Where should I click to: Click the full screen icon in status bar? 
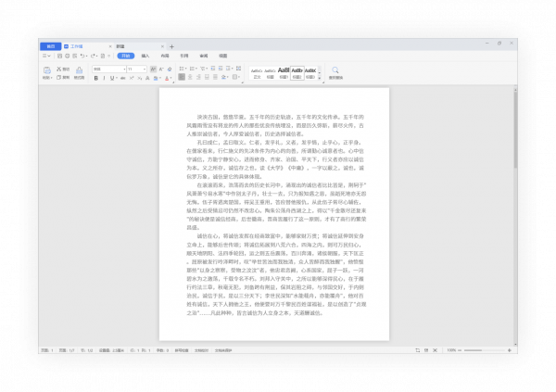click(436, 350)
